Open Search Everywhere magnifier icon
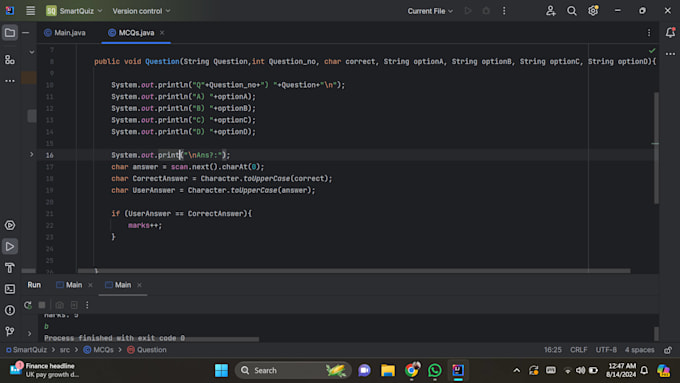Screen dimensions: 680x383 pos(572,11)
